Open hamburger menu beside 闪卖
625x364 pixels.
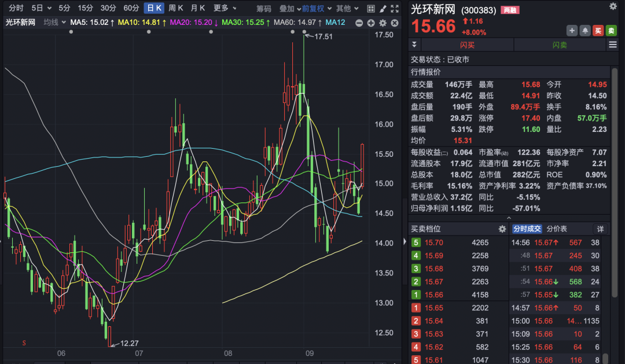point(612,45)
